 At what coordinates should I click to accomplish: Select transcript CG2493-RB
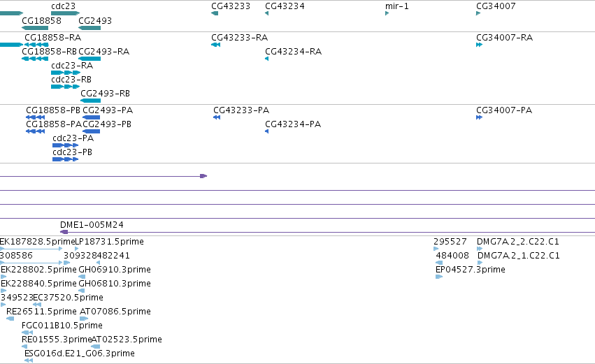click(105, 94)
